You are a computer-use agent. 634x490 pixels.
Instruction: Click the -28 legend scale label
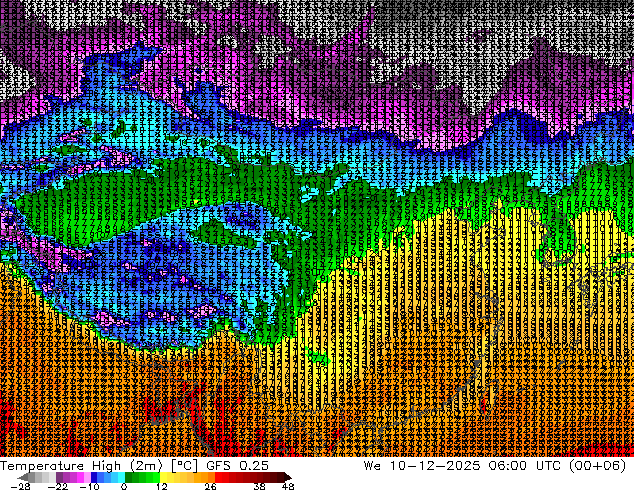pos(20,486)
